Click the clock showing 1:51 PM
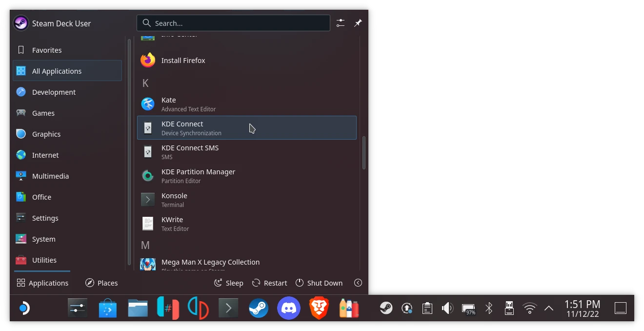The image size is (644, 331). point(583,308)
